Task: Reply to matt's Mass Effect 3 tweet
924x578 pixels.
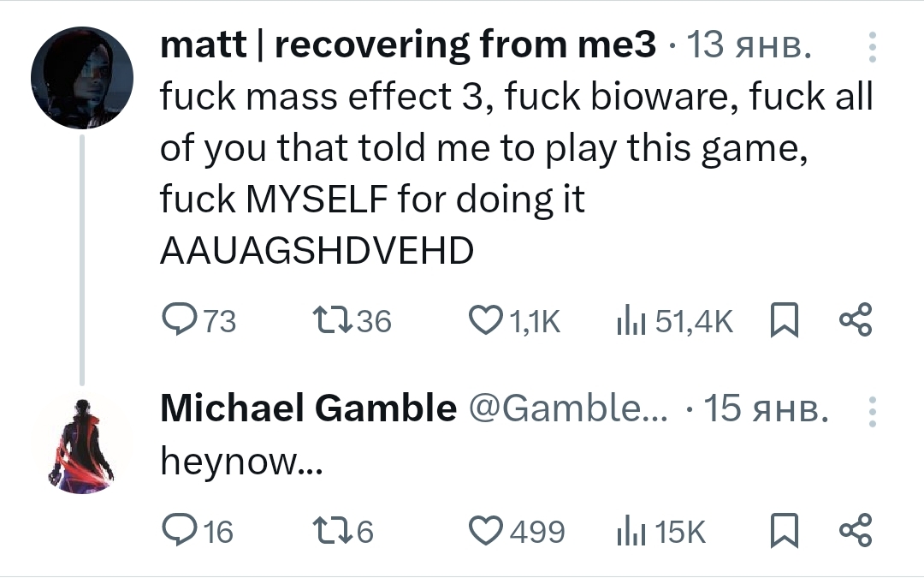Action: pos(199,321)
